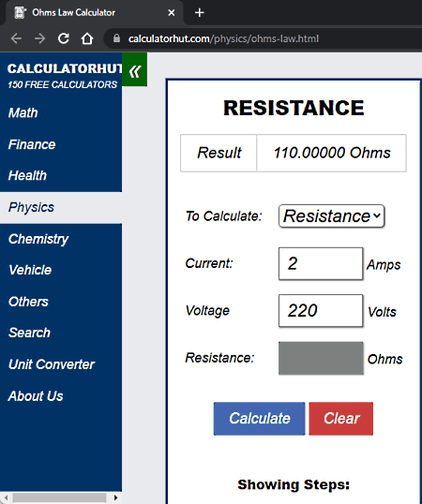This screenshot has width=422, height=504.
Task: Open a new tab with plus icon
Action: coord(200,13)
